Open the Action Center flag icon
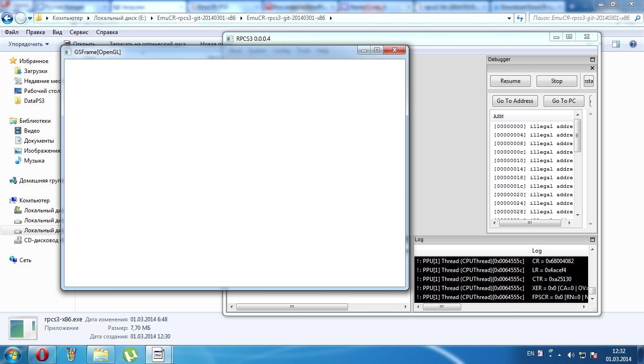The image size is (644, 364). tap(593, 355)
